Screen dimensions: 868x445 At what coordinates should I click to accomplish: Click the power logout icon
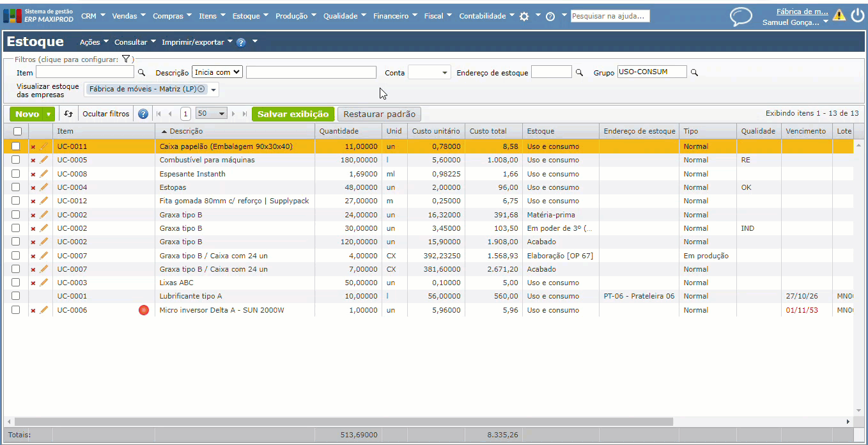coord(857,16)
